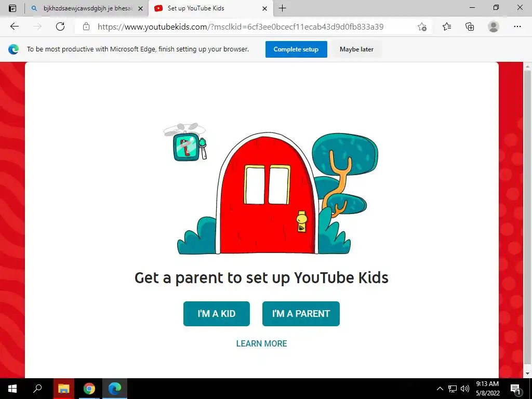Click the red door illustration
The image size is (532, 399).
(267, 193)
